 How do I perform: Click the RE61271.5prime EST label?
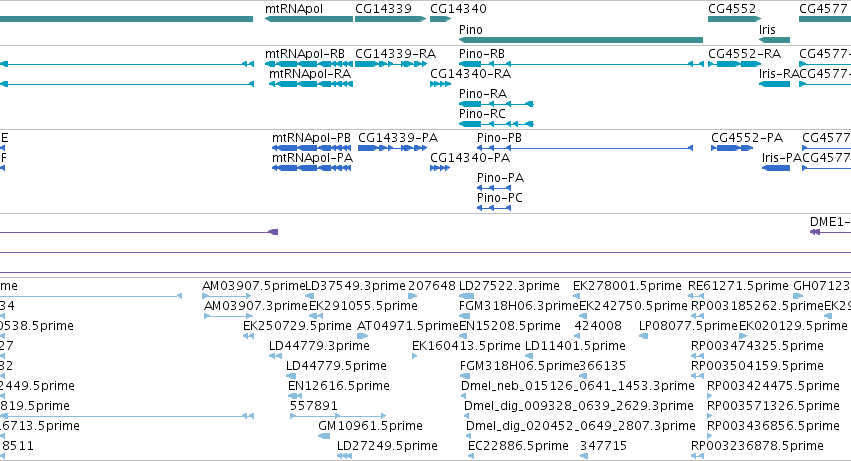738,287
